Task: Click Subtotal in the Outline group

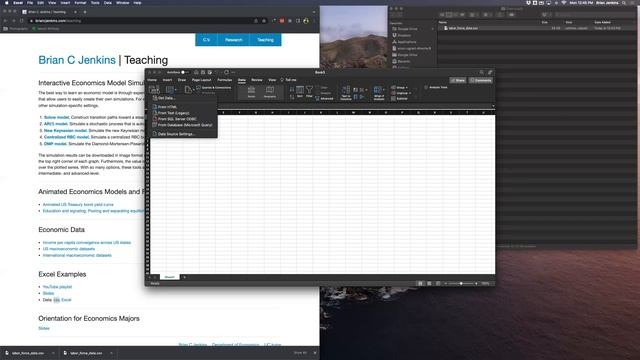Action: point(400,99)
